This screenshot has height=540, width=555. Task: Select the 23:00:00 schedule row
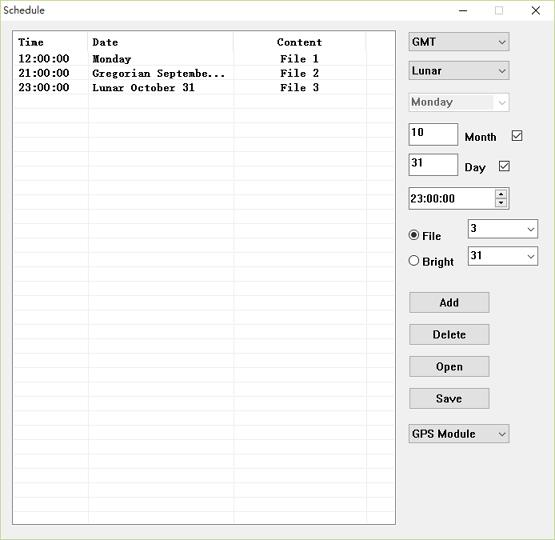[x=204, y=87]
